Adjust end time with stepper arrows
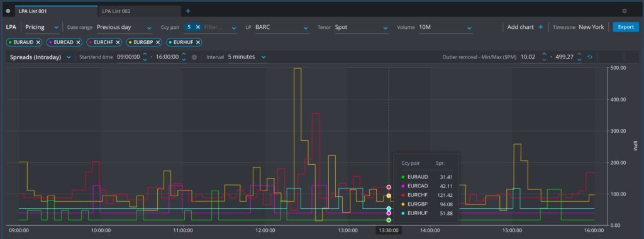644x239 pixels. (184, 57)
